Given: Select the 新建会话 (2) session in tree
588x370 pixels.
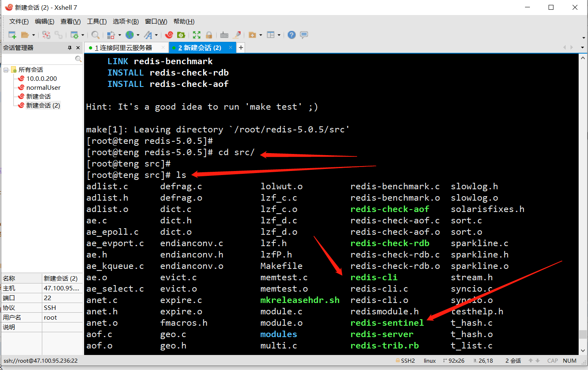Looking at the screenshot, I should [x=43, y=106].
